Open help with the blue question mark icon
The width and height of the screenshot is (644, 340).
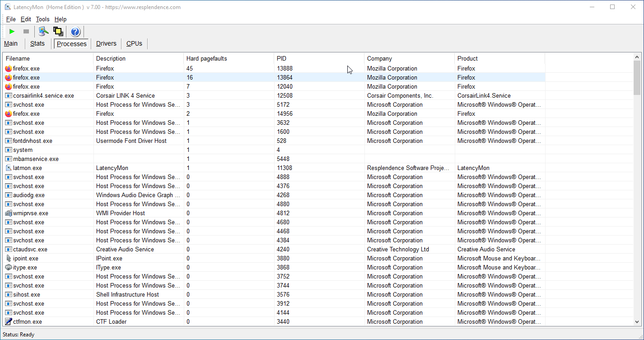point(75,32)
